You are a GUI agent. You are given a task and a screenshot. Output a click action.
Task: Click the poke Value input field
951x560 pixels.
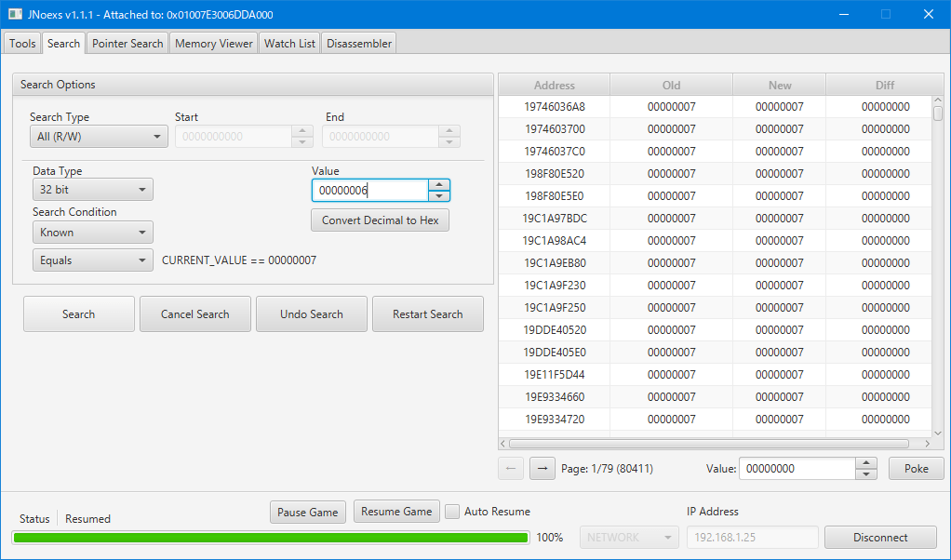point(797,469)
